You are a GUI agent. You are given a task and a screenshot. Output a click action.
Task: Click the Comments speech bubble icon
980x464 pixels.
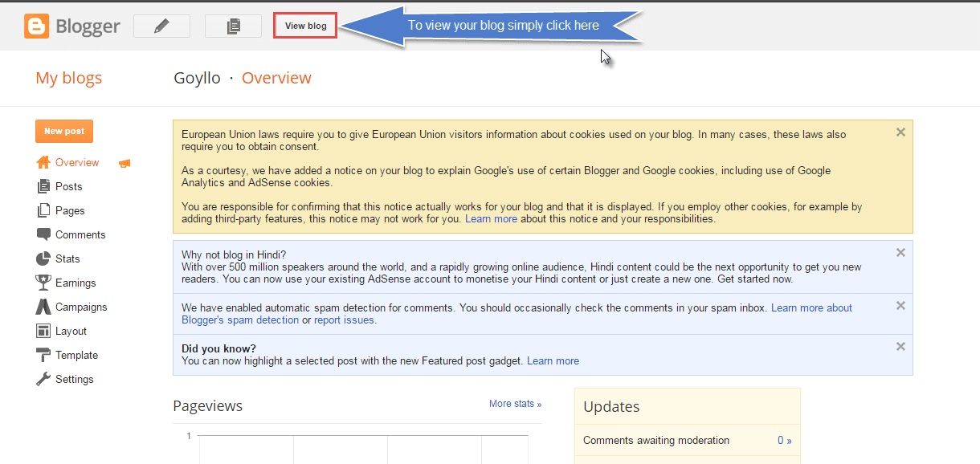[43, 234]
